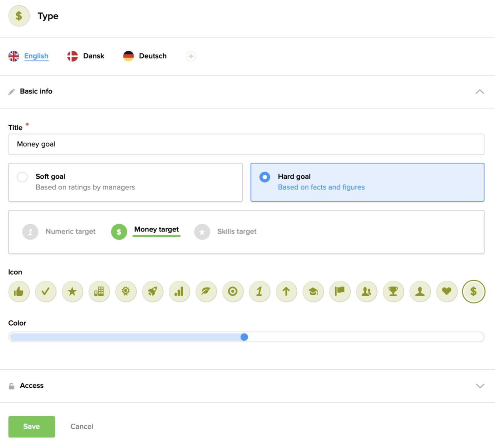Click the Color slider handle
Viewport: 495px width, 448px height.
pos(244,337)
